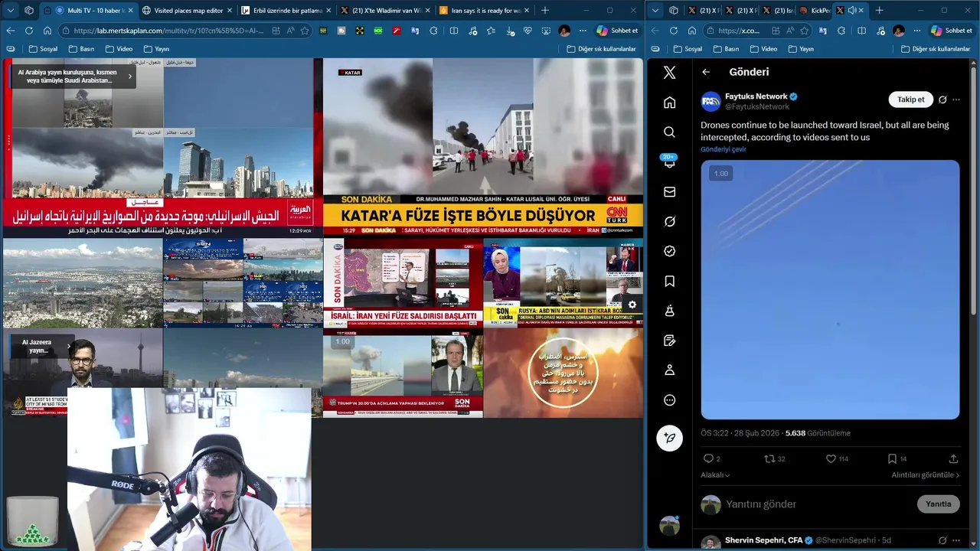Click the Yanıtla reply button

(938, 504)
